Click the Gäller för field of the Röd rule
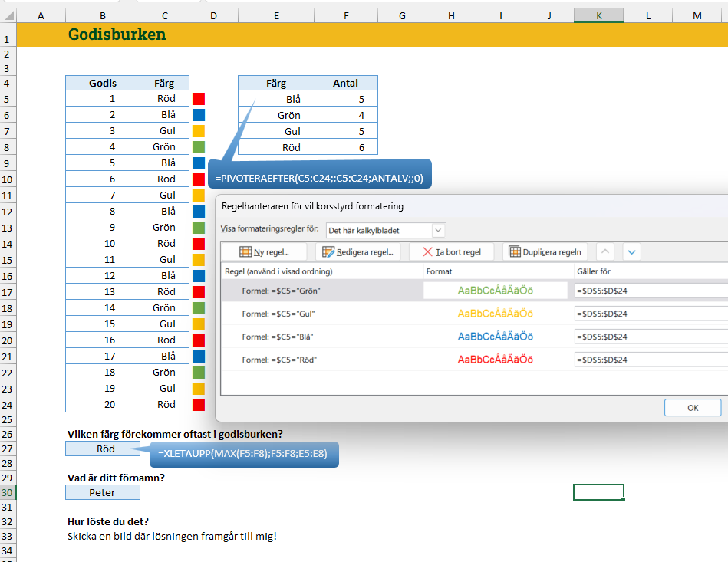The height and width of the screenshot is (562, 728). (651, 360)
